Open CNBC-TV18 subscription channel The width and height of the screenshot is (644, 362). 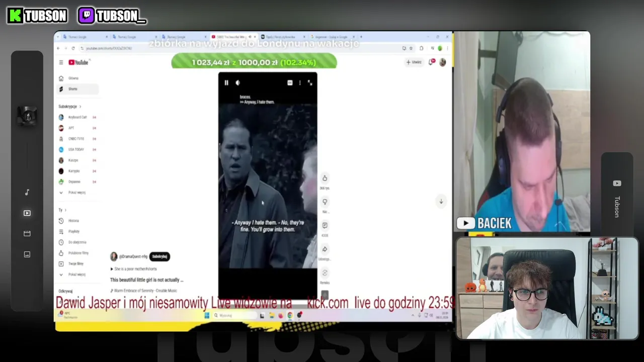pyautogui.click(x=78, y=139)
